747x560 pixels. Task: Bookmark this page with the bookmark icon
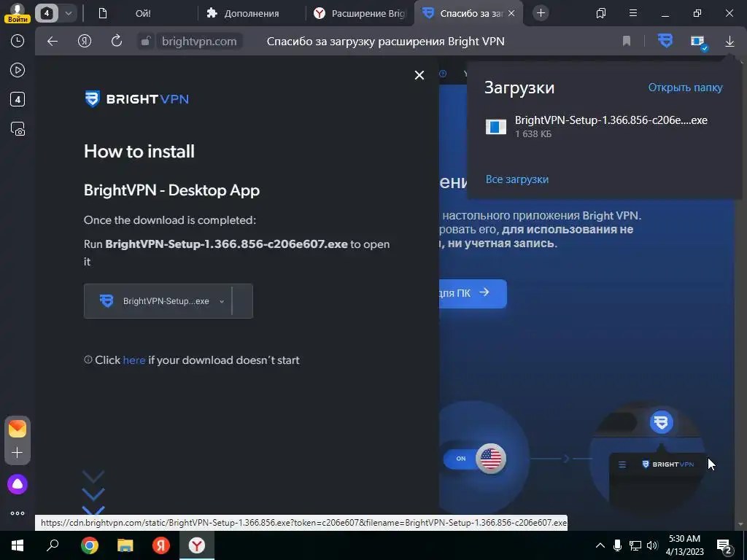click(627, 42)
